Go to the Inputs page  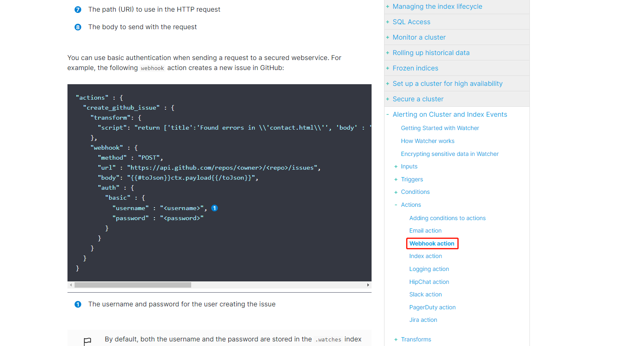point(409,167)
